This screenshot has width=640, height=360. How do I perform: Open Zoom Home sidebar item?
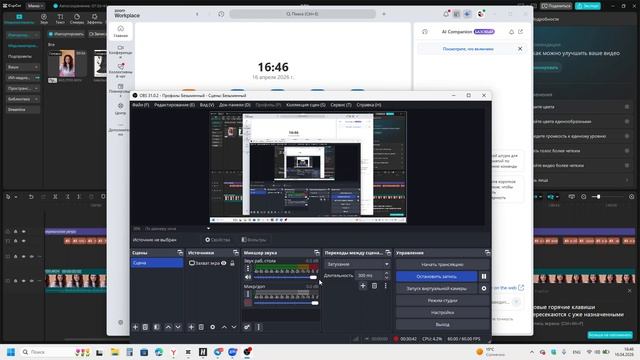click(x=120, y=31)
